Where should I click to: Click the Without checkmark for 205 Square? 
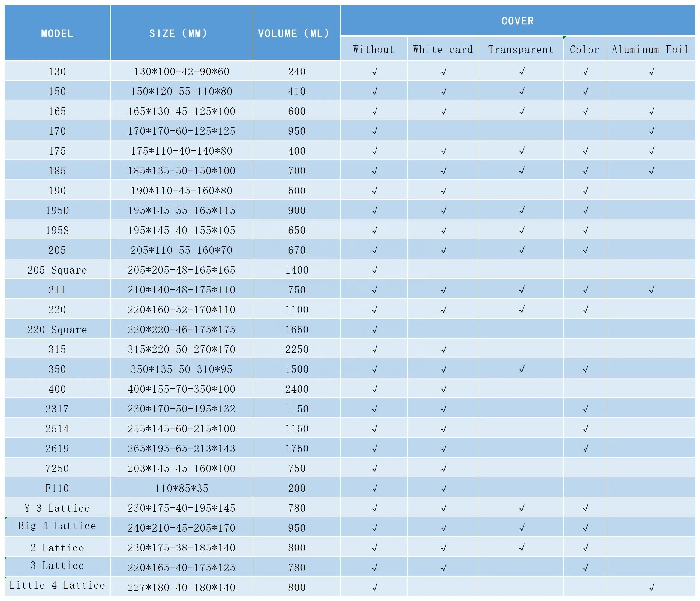click(x=374, y=270)
